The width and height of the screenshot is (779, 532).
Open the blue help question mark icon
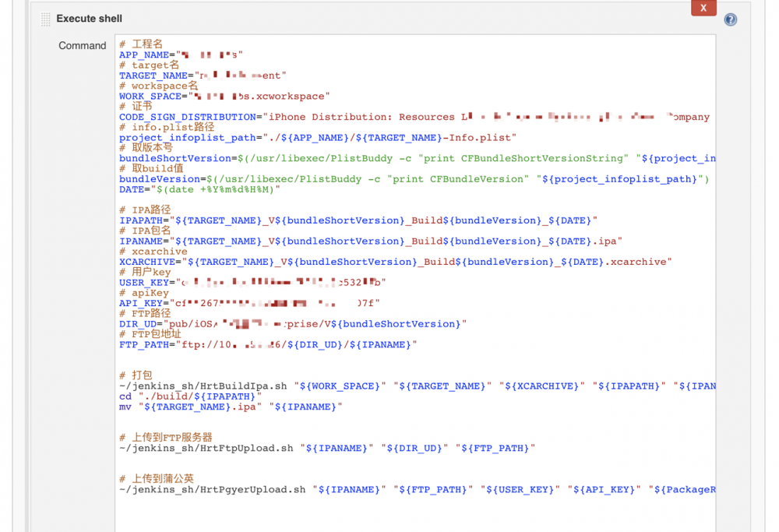pyautogui.click(x=730, y=19)
